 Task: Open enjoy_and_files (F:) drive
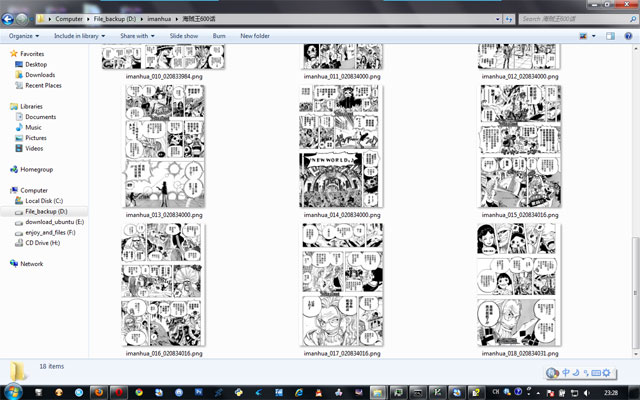(x=50, y=233)
